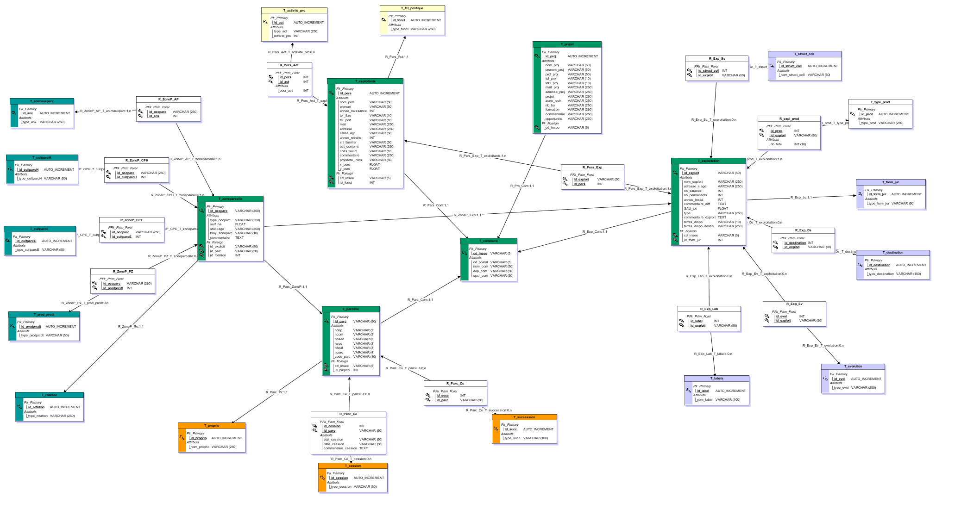Click the primary key icon next to id_proj
This screenshot has width=980, height=528.
pos(537,56)
